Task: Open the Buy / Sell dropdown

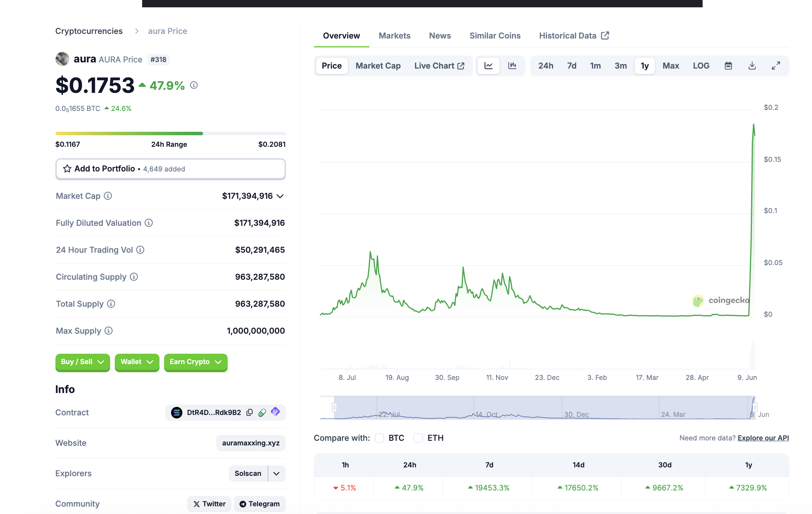Action: coord(82,362)
